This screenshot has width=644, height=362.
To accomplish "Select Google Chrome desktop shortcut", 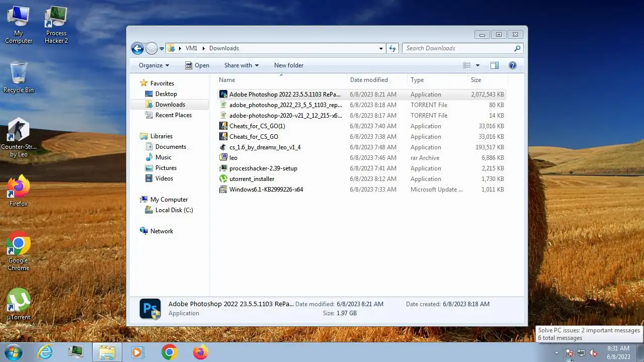I will click(x=19, y=251).
